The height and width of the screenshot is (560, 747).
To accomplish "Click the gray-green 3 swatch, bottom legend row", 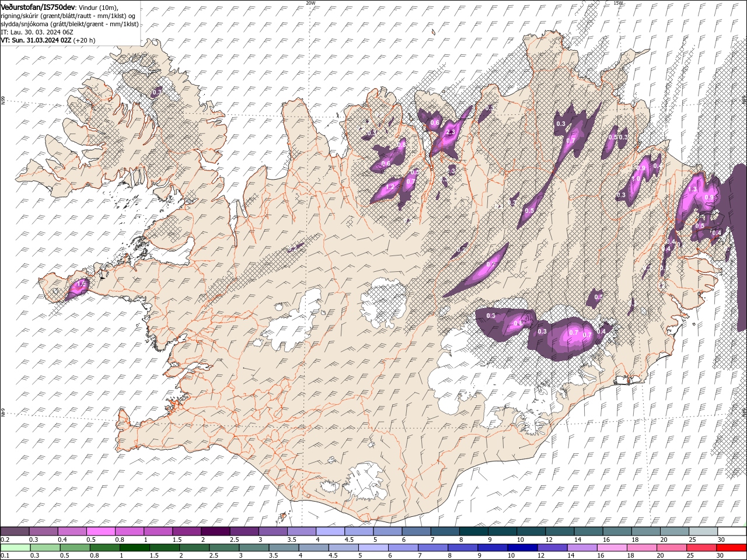I will point(253,548).
